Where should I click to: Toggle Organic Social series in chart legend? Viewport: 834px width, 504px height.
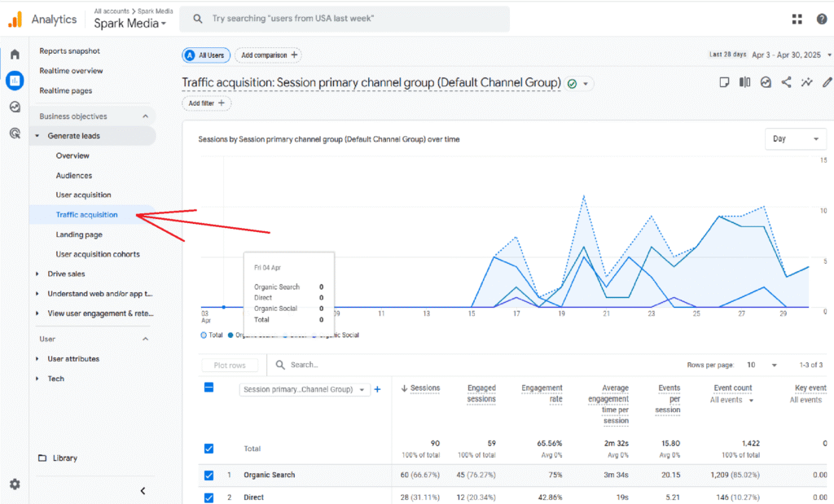coord(336,335)
